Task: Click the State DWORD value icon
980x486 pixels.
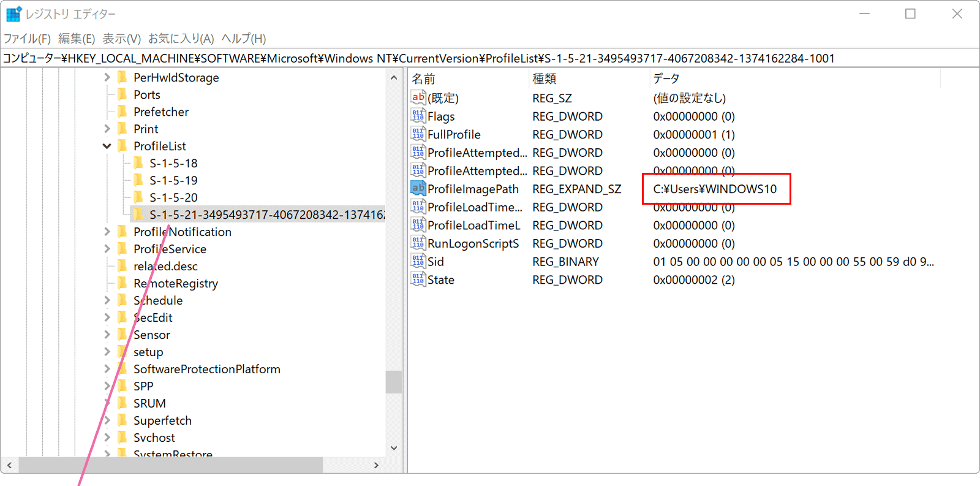Action: 418,279
